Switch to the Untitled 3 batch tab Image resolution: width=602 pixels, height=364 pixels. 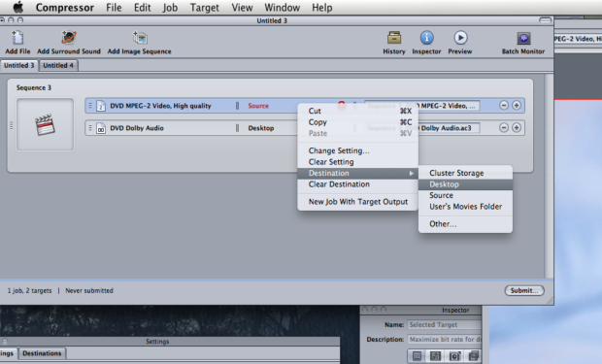point(19,65)
